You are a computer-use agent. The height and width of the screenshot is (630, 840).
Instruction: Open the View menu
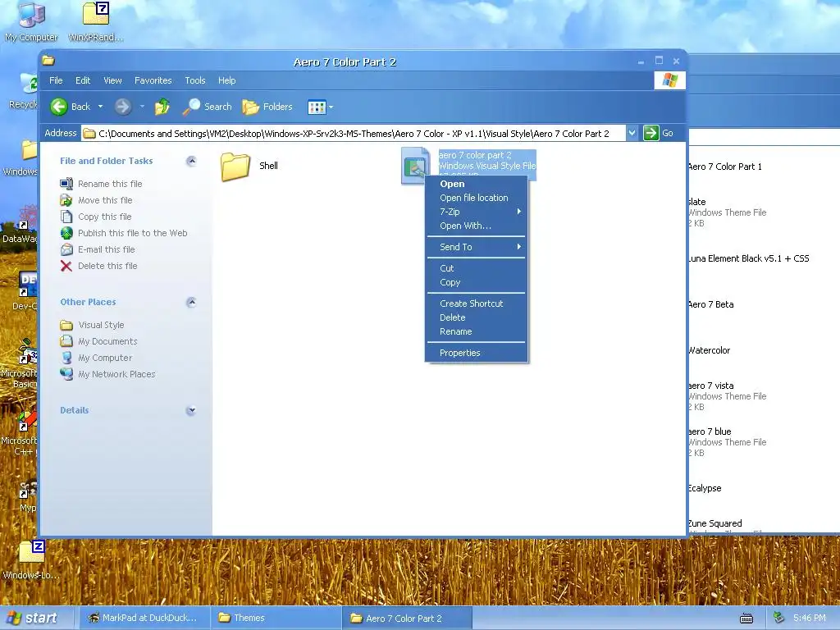pos(112,80)
